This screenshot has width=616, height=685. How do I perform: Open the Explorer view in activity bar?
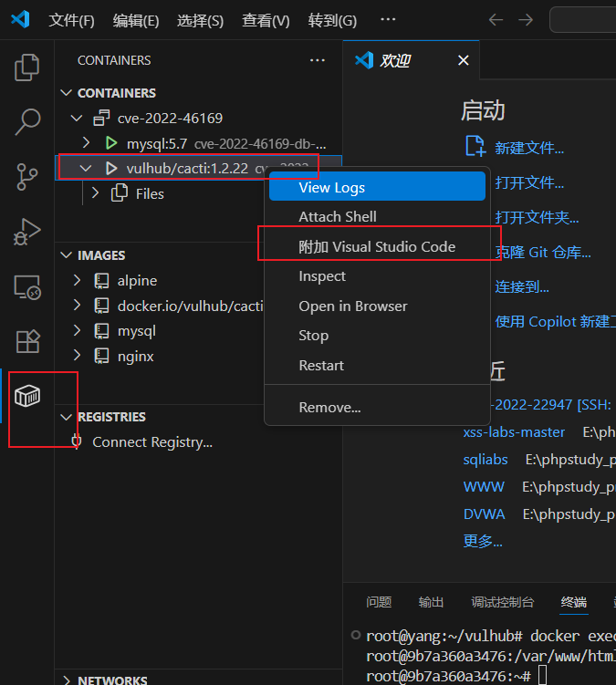point(27,67)
